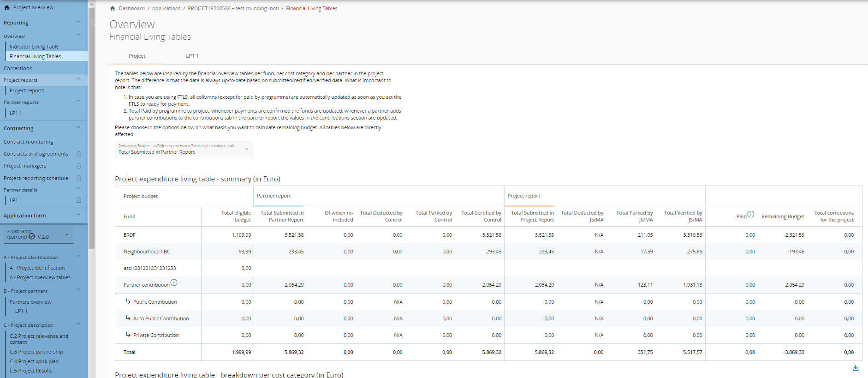Click the info icon next to Paid

click(751, 214)
